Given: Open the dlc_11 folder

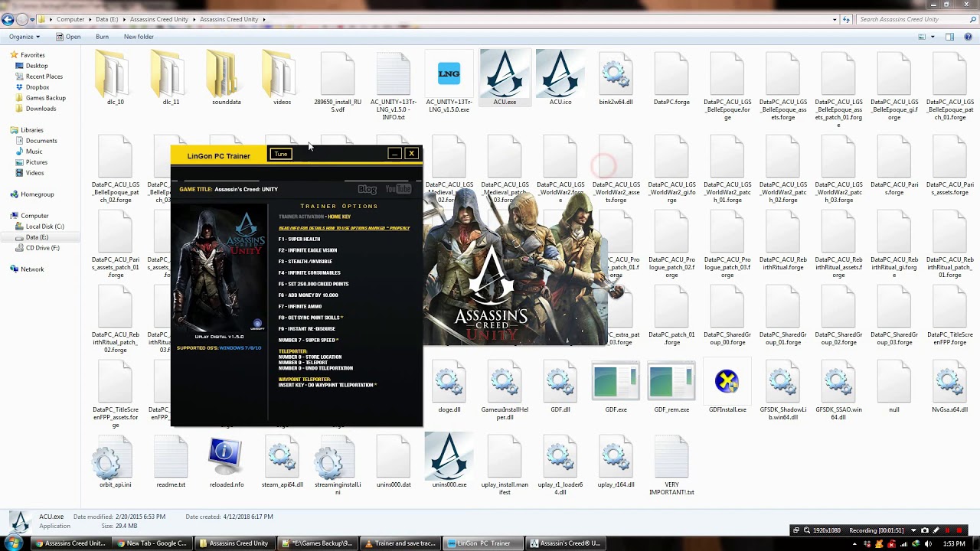Looking at the screenshot, I should click(171, 77).
